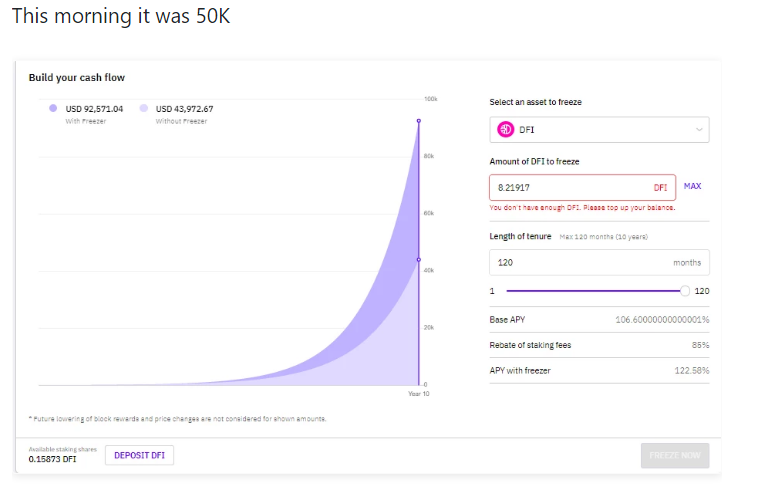Click the middle chart marker near 40k
The width and height of the screenshot is (779, 499).
click(419, 260)
